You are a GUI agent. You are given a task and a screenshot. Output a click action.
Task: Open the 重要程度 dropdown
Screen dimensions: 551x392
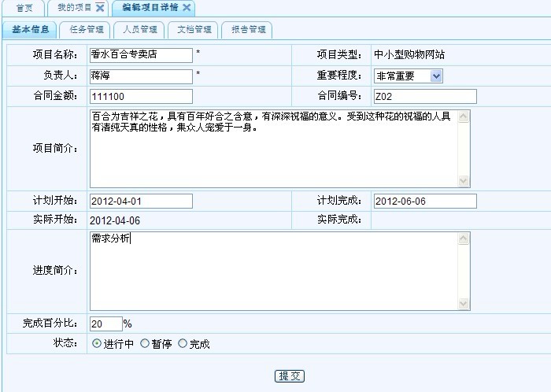(437, 76)
